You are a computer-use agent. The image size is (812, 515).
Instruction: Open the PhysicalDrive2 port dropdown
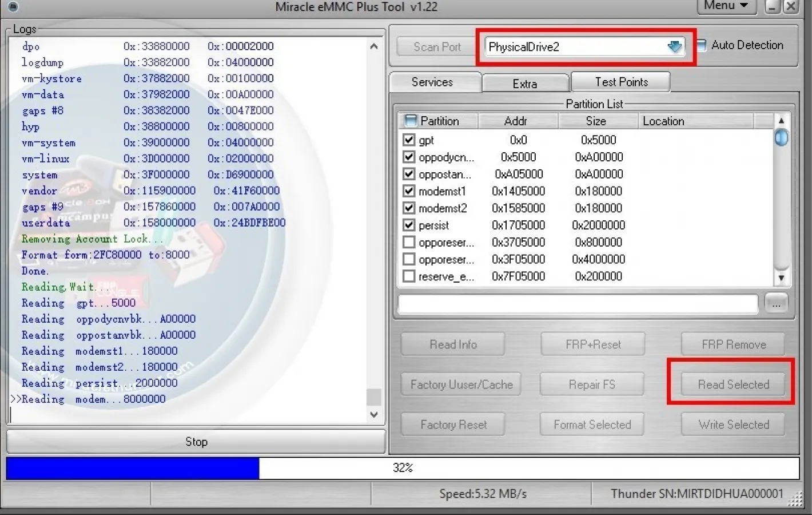585,47
